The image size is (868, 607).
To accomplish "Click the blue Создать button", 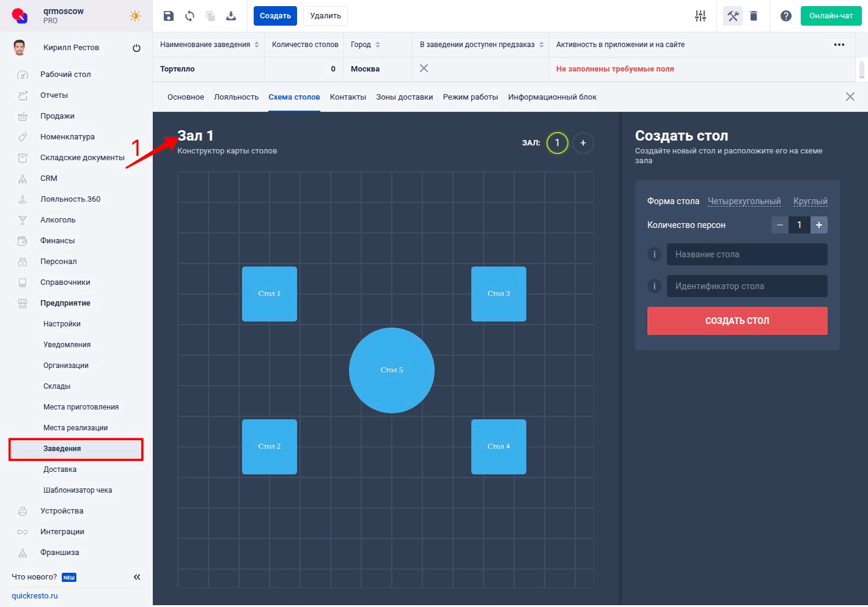I will tap(275, 16).
